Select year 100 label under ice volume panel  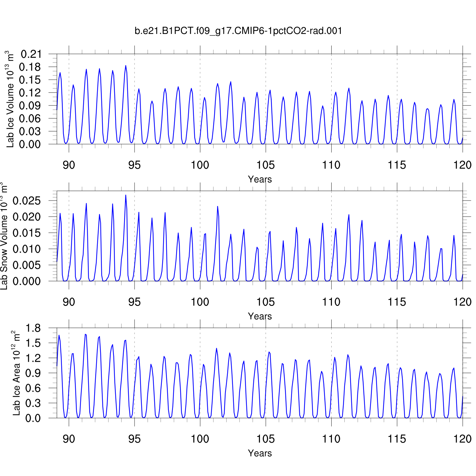[x=200, y=165]
